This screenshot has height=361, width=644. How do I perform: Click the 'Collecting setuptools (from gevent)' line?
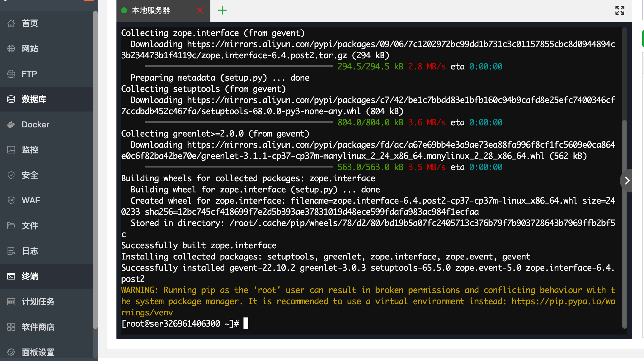click(203, 89)
